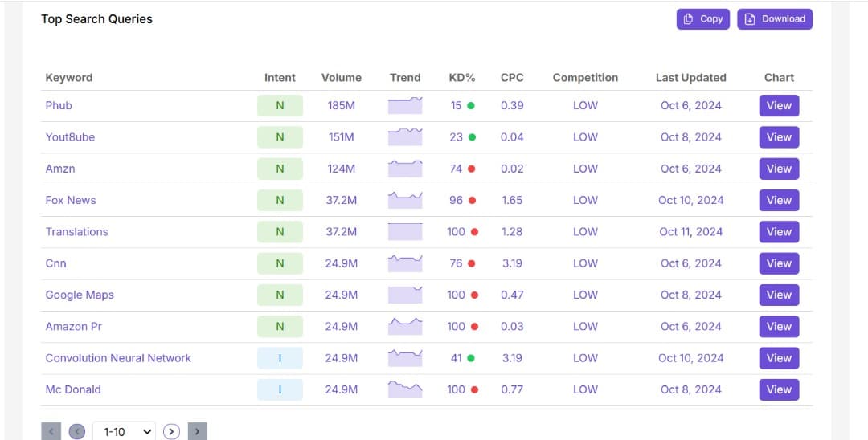Screen dimensions: 868x440
Task: Click I intent badge for Convolution Neural Network
Action: (280, 358)
